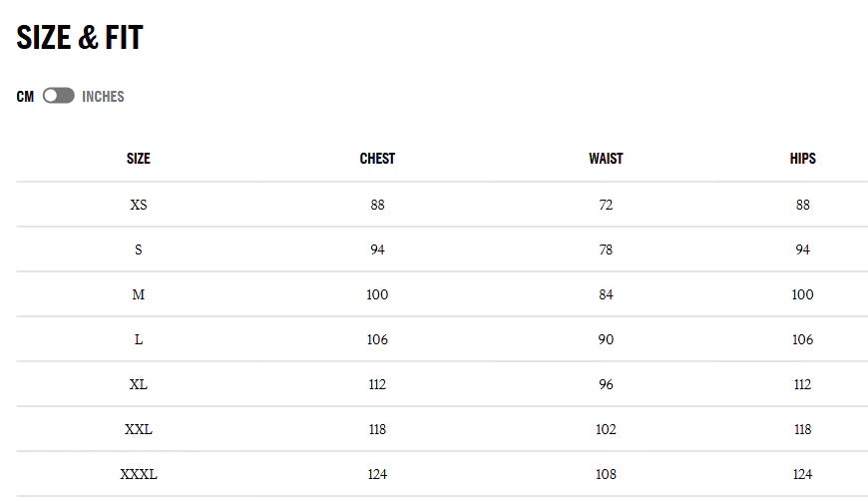Select the XL size row label
Viewport: 868px width, 502px height.
coord(139,384)
